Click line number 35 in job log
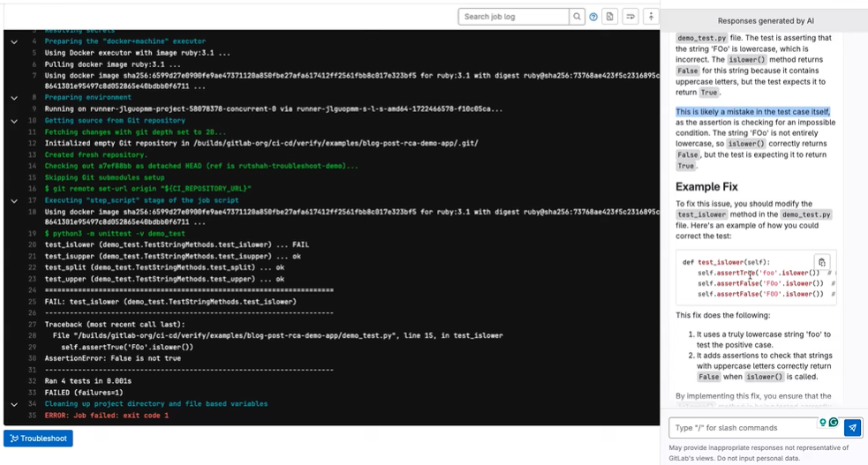Viewport: 868px width, 465px height. tap(32, 416)
